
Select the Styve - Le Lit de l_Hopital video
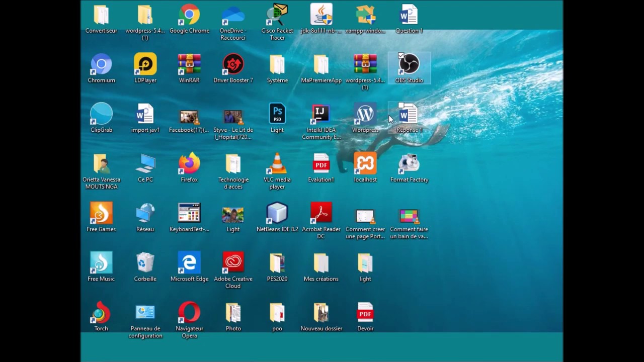[233, 118]
